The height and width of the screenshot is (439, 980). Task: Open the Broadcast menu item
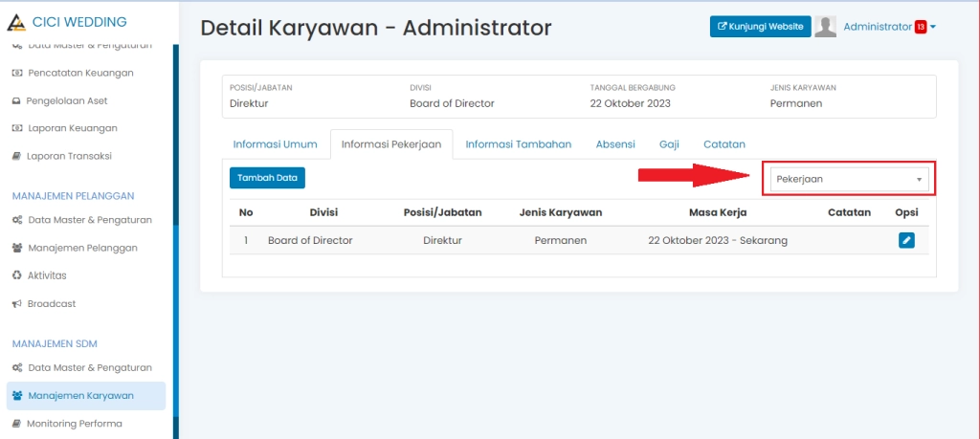(50, 304)
